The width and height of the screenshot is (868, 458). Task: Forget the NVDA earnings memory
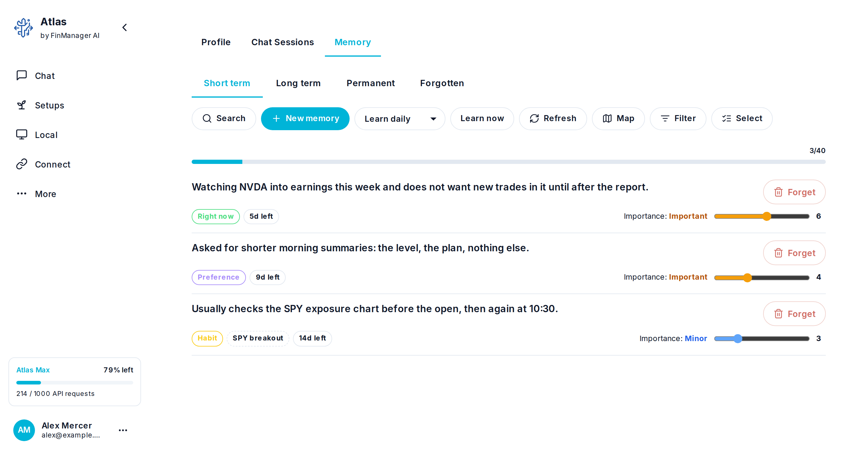tap(794, 192)
